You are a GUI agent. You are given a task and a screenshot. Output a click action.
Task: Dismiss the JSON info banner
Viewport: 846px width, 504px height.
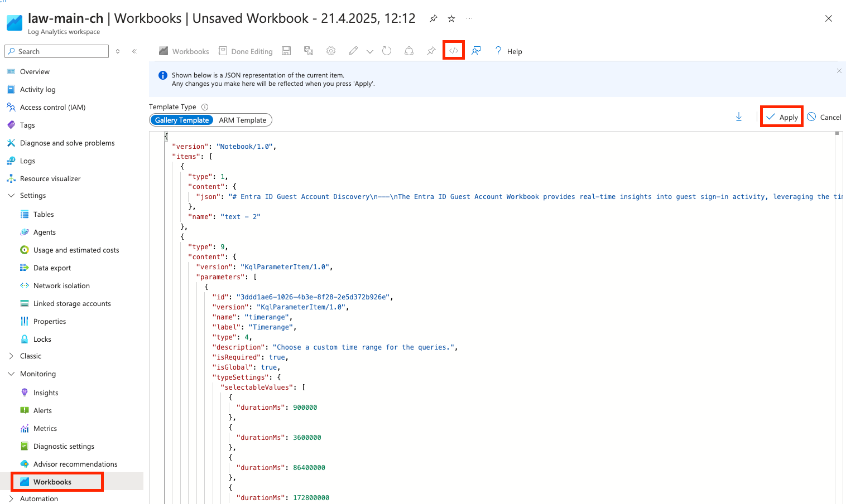click(839, 71)
